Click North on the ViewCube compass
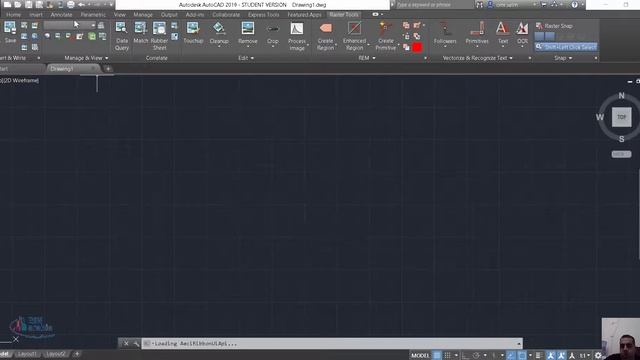The height and width of the screenshot is (360, 640). tap(621, 96)
